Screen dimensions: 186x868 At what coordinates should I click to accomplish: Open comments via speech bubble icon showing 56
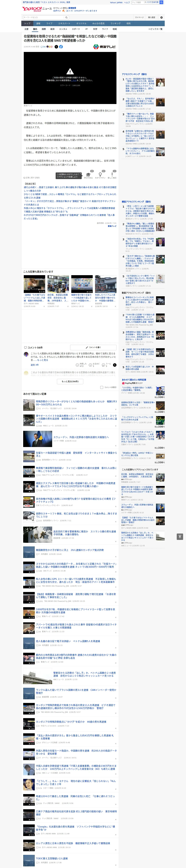pyautogui.click(x=43, y=47)
